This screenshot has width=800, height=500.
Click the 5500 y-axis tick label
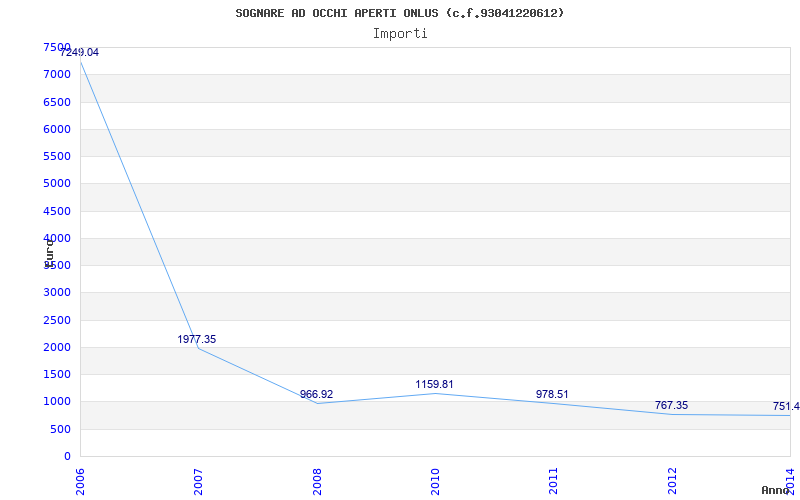click(57, 157)
